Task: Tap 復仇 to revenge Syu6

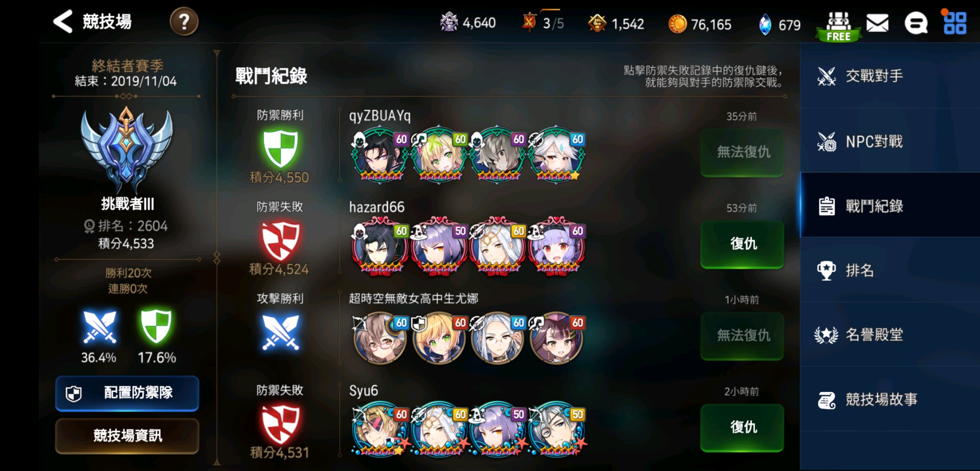Action: click(742, 427)
